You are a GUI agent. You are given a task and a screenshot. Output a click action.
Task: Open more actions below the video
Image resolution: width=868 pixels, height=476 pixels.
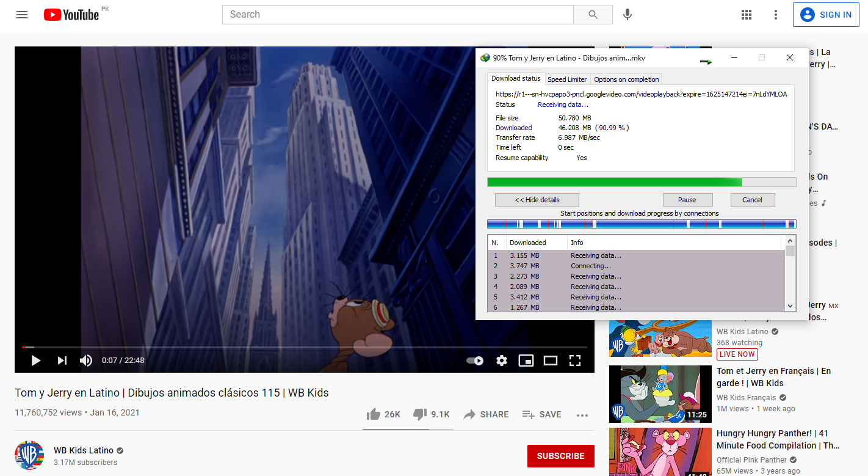point(582,415)
